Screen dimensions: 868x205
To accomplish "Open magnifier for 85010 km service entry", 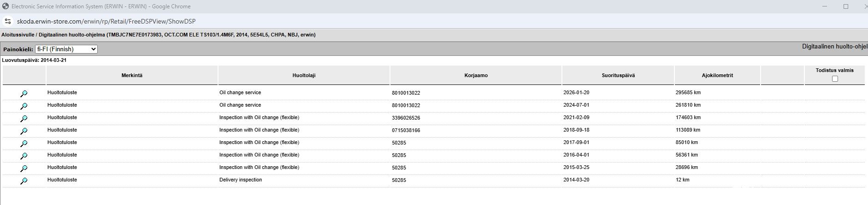I will (24, 143).
